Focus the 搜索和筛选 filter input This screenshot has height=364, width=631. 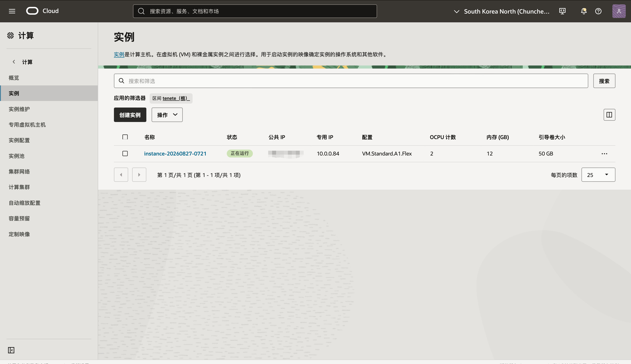[x=351, y=81]
